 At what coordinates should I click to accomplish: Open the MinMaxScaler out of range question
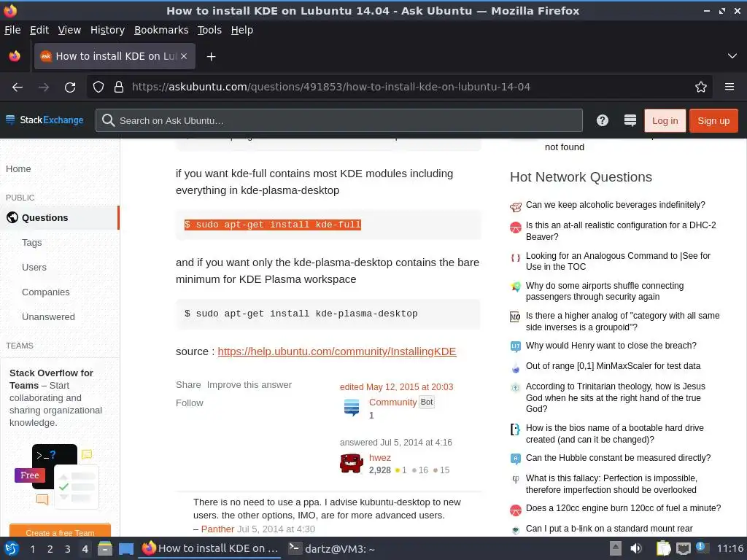click(613, 366)
